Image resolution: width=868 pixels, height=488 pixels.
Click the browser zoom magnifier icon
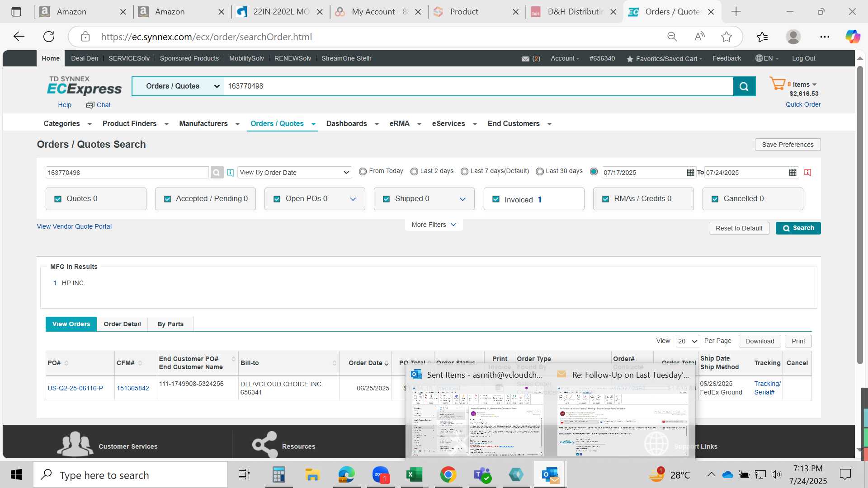672,37
